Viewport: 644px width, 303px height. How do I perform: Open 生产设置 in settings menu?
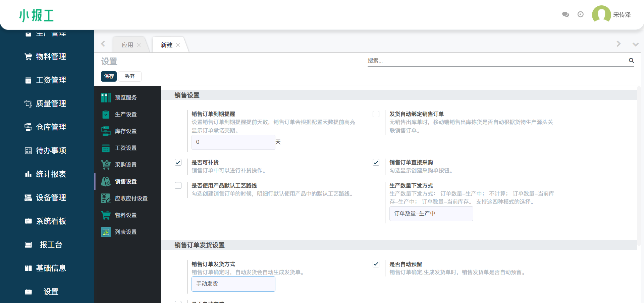(125, 114)
